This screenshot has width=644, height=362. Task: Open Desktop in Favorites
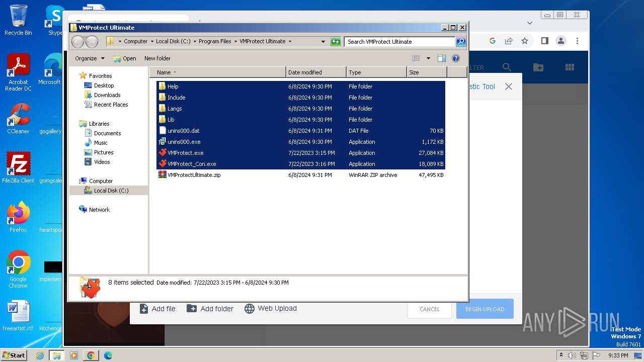click(x=104, y=85)
